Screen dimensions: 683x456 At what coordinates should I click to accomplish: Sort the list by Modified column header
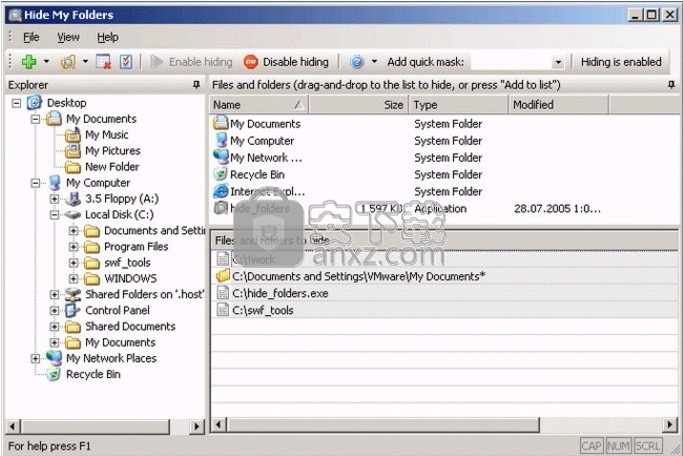point(558,105)
